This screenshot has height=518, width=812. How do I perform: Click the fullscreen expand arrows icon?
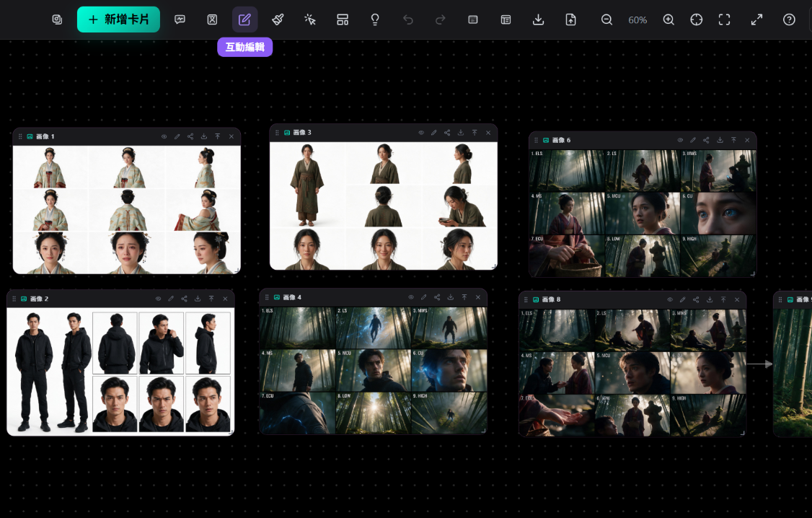pyautogui.click(x=756, y=19)
